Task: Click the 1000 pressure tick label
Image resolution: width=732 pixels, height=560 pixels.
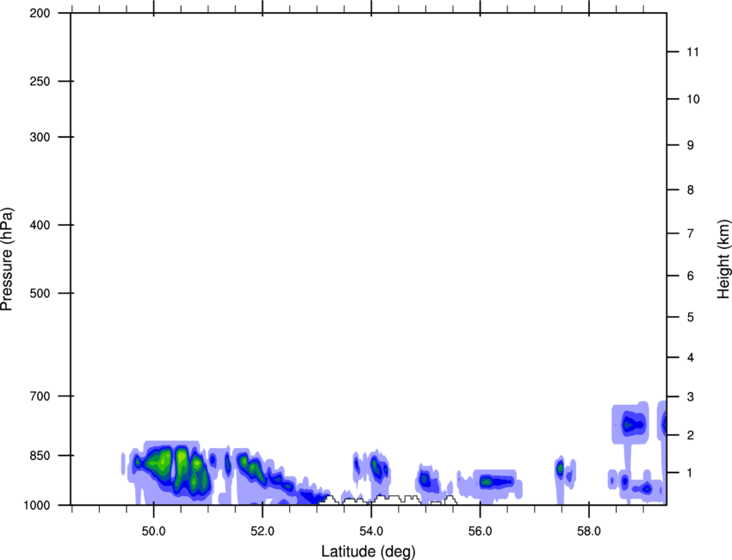Action: coord(37,505)
